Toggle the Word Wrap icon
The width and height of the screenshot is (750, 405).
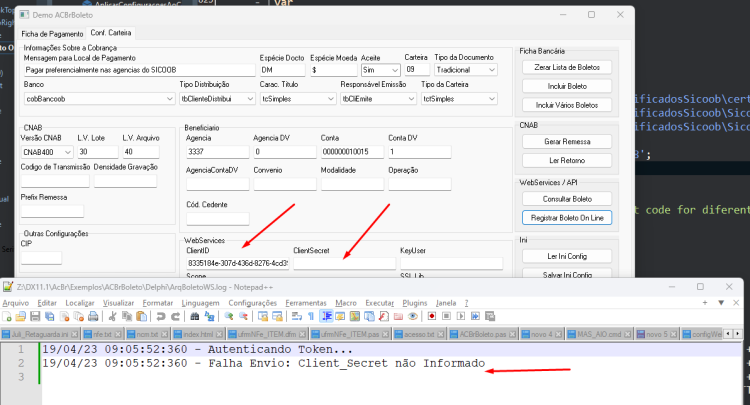pos(297,317)
